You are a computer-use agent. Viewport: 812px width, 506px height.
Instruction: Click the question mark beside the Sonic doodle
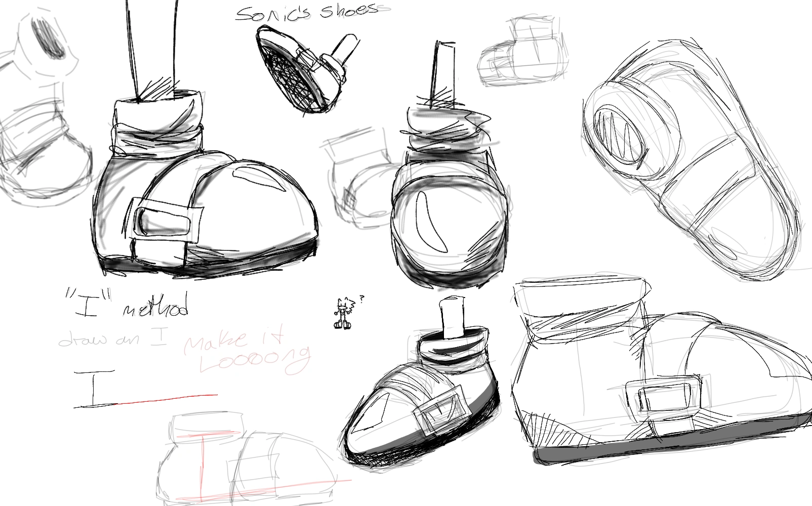pyautogui.click(x=360, y=298)
